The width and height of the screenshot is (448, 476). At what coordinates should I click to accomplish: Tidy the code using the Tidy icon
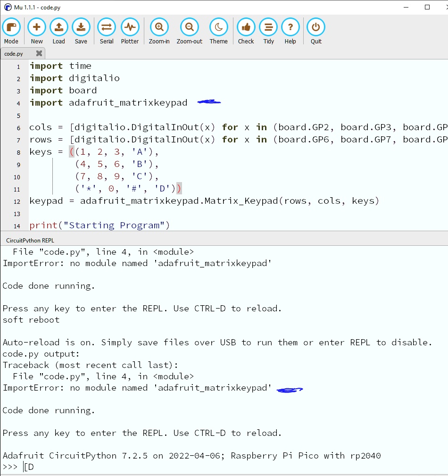268,27
